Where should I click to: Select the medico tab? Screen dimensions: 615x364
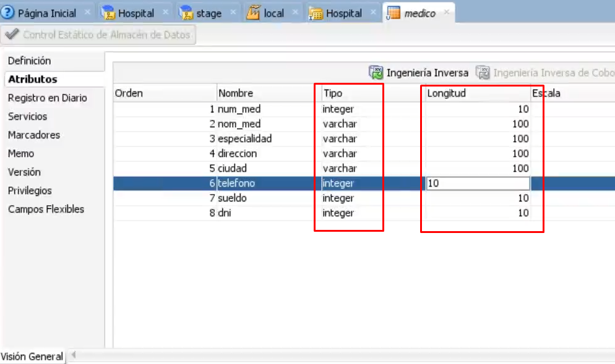[419, 14]
